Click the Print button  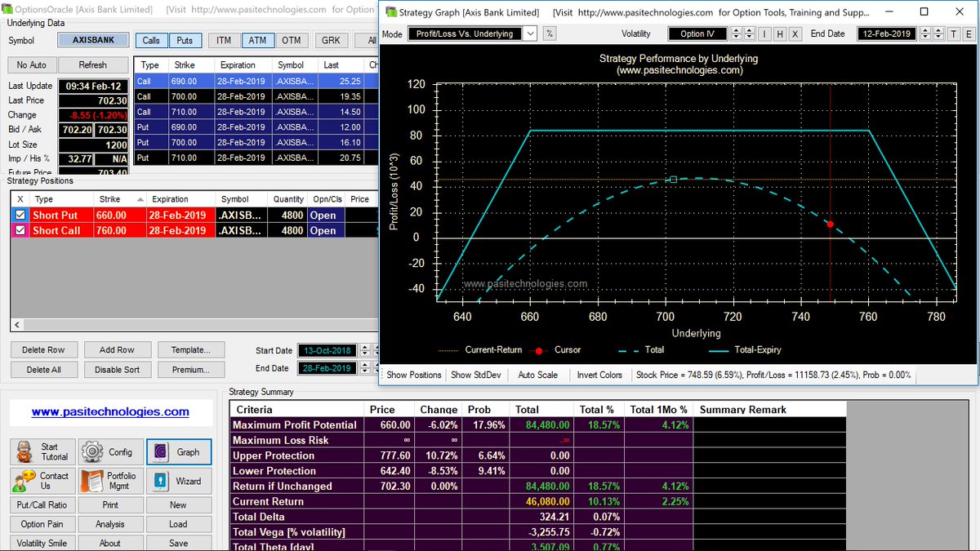[110, 504]
